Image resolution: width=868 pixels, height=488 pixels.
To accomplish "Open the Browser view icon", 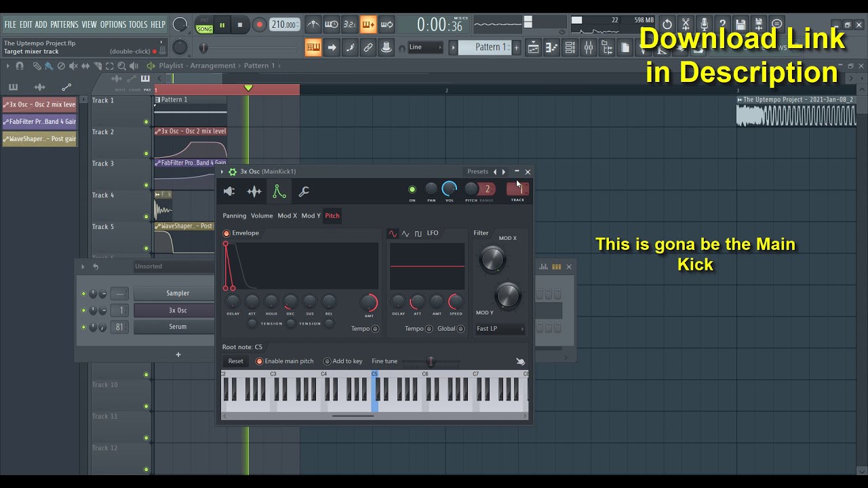I will [x=607, y=47].
